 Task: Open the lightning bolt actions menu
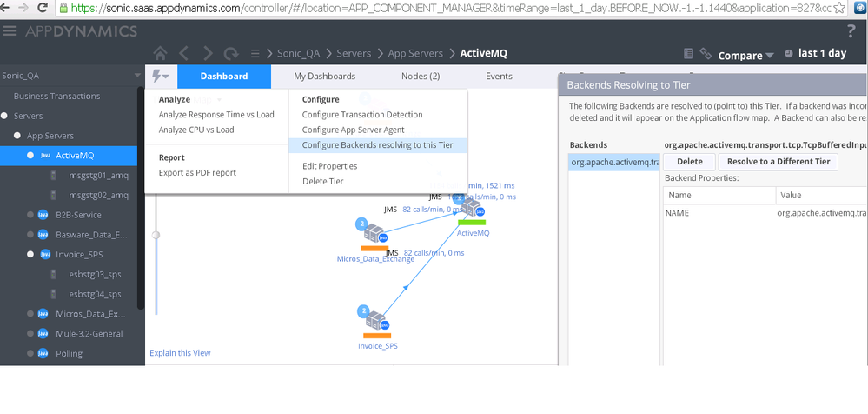click(x=161, y=77)
